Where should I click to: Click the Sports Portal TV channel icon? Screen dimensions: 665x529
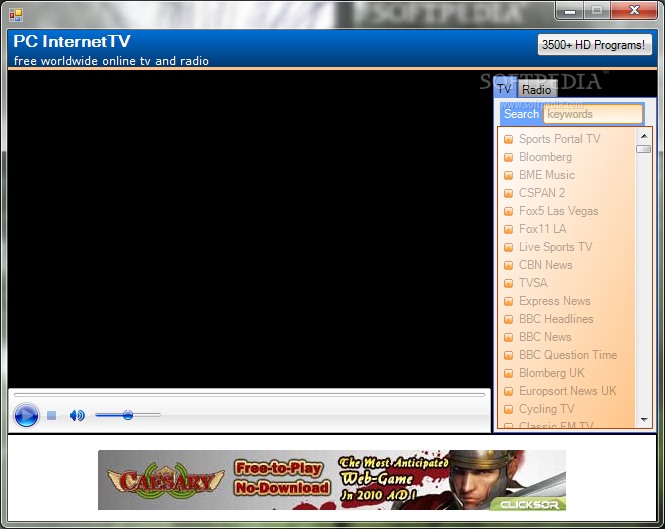click(x=508, y=139)
